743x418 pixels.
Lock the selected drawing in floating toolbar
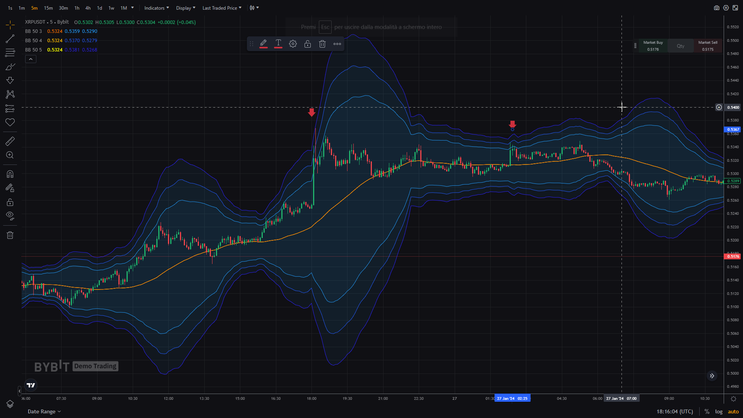(308, 44)
